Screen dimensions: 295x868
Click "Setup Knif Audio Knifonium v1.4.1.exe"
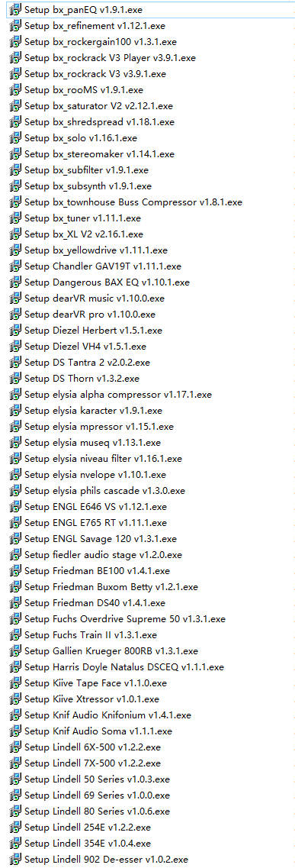[x=107, y=716]
